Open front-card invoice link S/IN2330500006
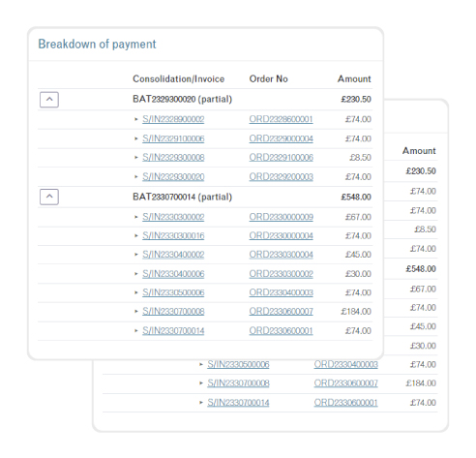 point(173,292)
